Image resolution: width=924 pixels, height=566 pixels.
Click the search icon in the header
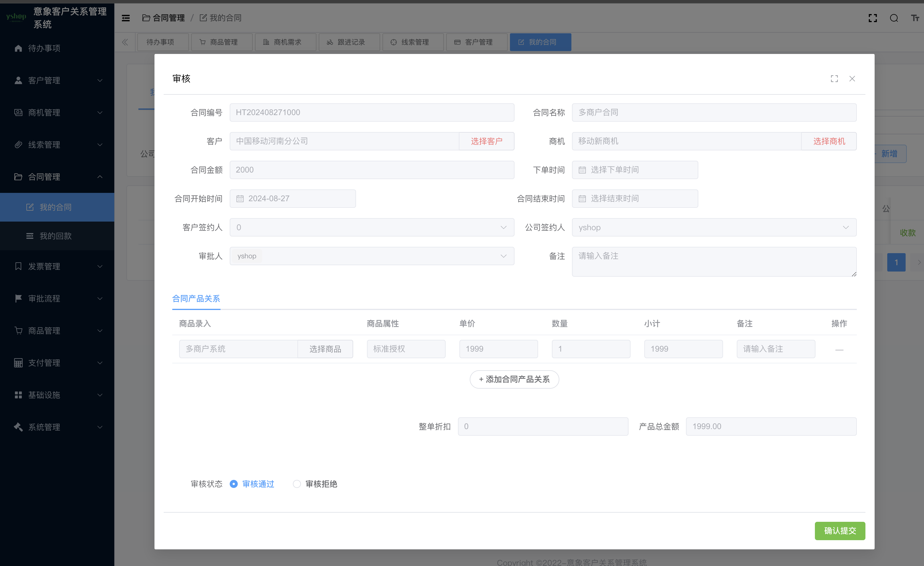pyautogui.click(x=894, y=18)
